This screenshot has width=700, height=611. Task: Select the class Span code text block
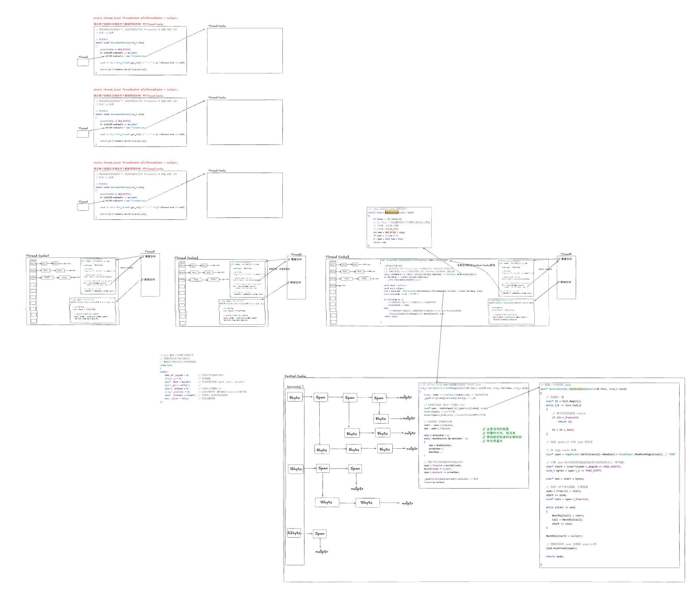pyautogui.click(x=202, y=379)
